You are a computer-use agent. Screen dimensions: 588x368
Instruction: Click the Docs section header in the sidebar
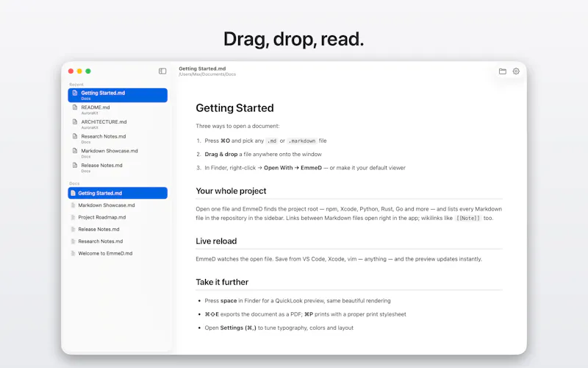[74, 183]
